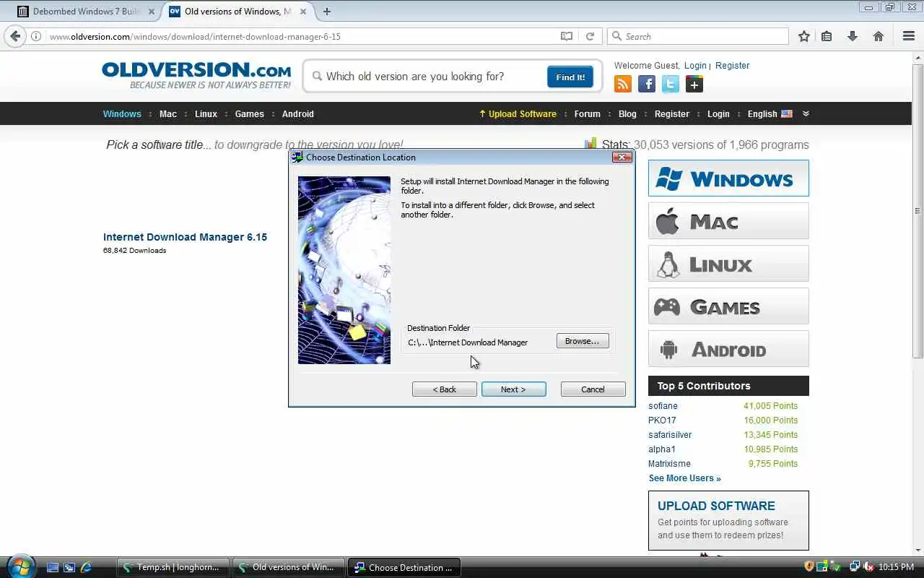Go to browser home page
924x578 pixels.
(x=879, y=36)
